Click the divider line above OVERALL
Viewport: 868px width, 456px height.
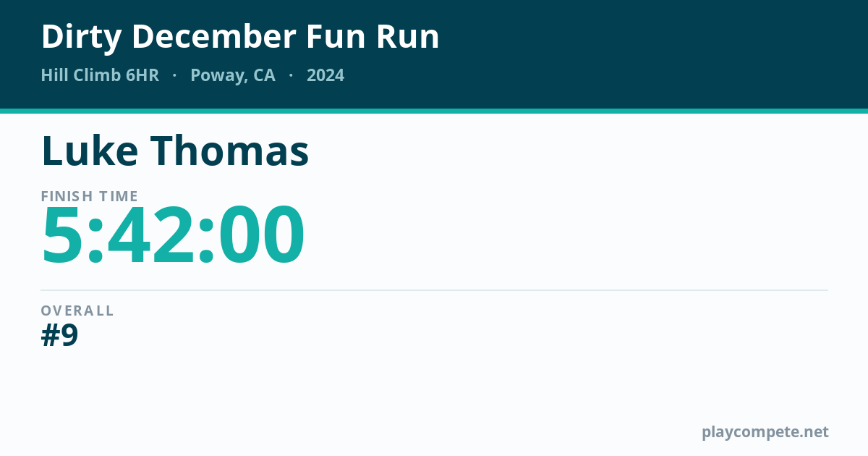pos(434,290)
